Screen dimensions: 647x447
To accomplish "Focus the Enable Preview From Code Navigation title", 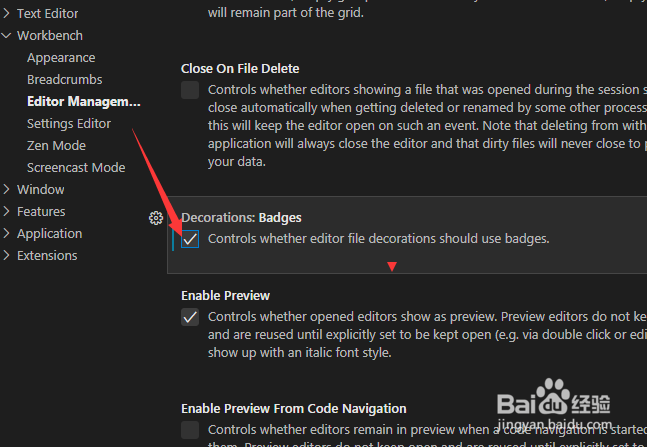I will [x=294, y=409].
